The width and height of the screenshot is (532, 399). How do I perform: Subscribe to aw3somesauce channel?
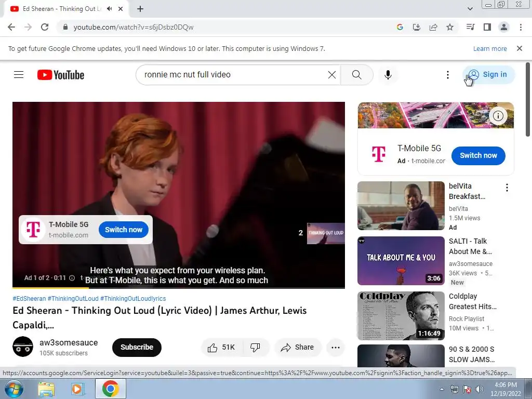[x=137, y=347]
